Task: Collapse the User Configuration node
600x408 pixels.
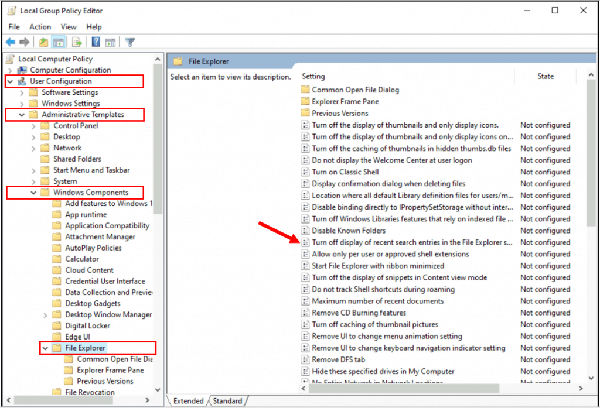Action: click(x=9, y=81)
